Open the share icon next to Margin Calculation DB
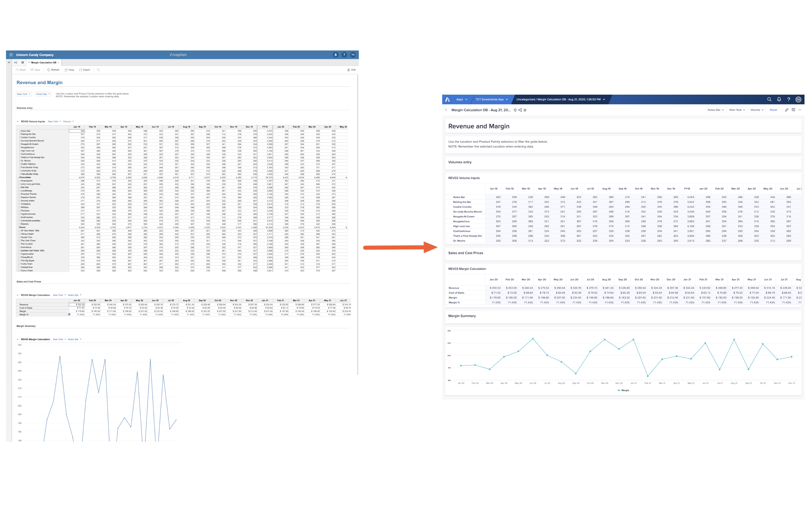812x507 pixels. click(520, 110)
